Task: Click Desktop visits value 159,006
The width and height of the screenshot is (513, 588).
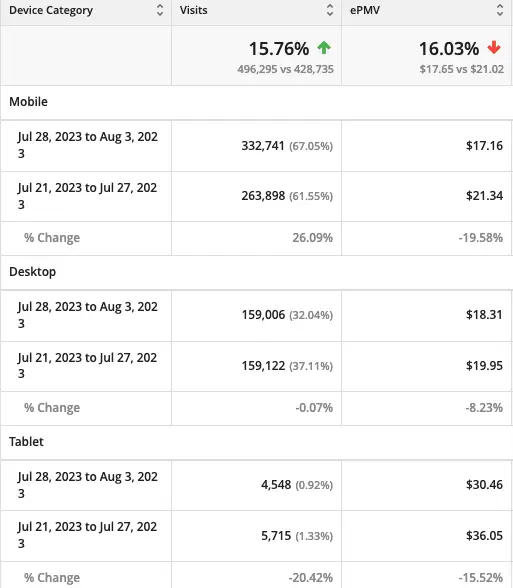Action: tap(263, 315)
